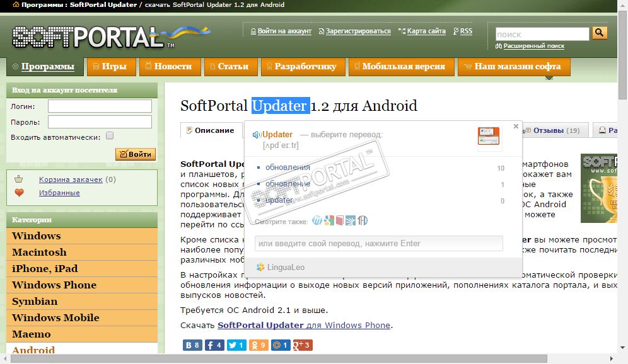The image size is (628, 364).
Task: Close the LinguaLeo translation popup
Action: tap(516, 127)
